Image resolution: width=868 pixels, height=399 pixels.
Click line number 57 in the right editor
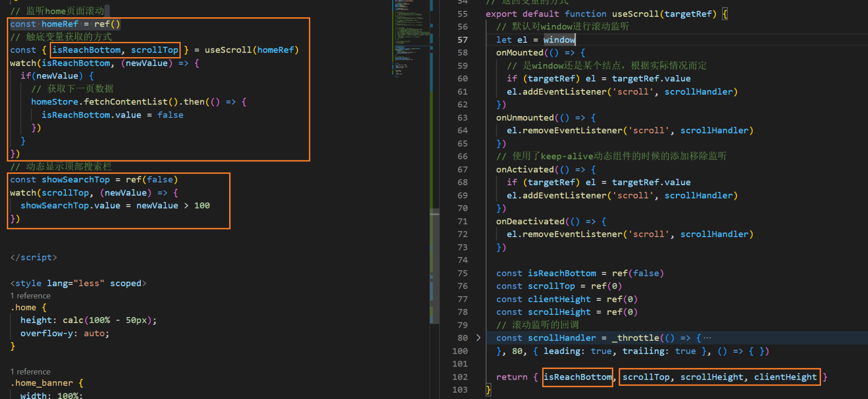click(x=463, y=40)
